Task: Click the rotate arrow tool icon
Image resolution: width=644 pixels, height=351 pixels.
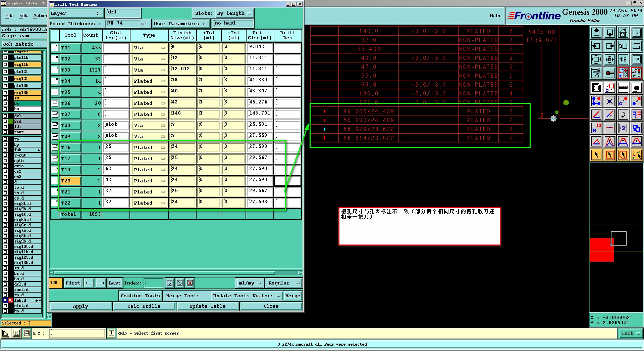Action: (x=623, y=115)
